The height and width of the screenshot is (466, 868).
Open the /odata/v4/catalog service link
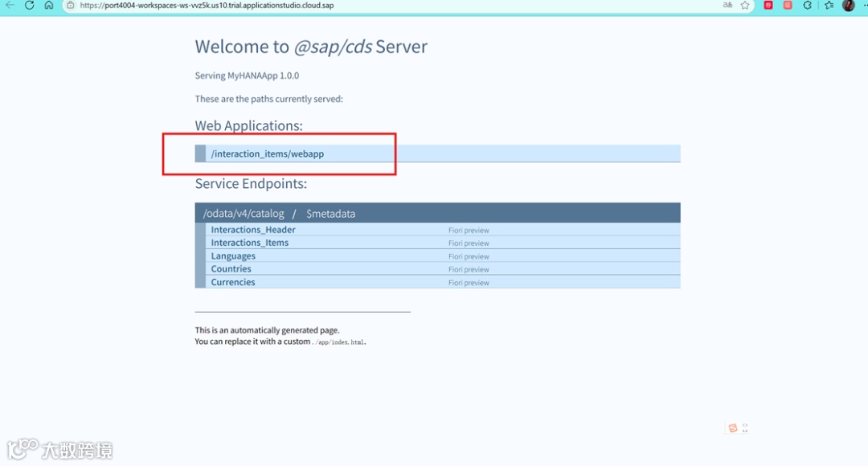tap(244, 214)
